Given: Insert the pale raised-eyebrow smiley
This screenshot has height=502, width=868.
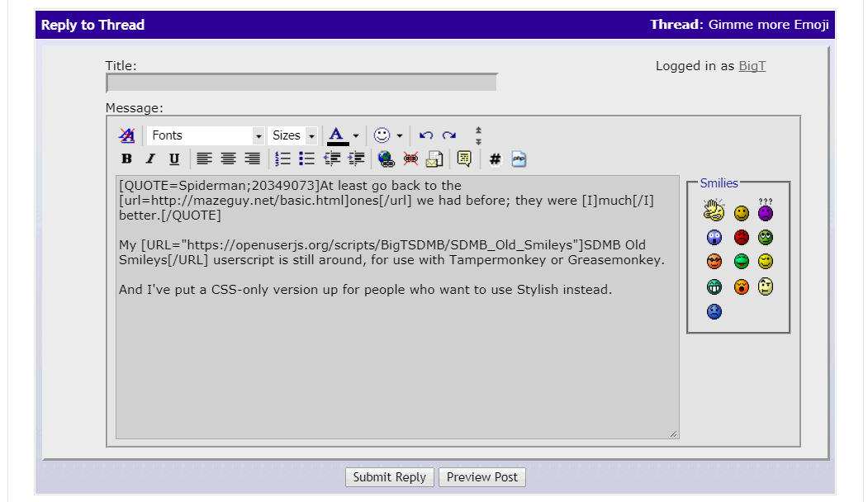Looking at the screenshot, I should 766,287.
